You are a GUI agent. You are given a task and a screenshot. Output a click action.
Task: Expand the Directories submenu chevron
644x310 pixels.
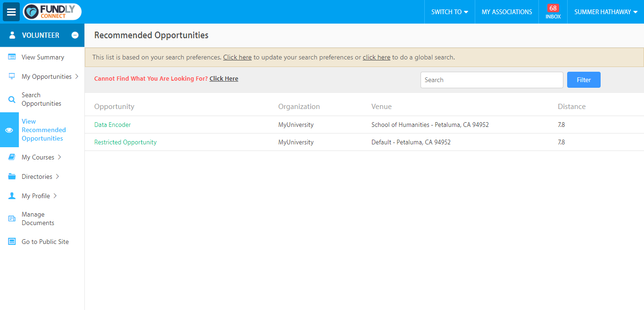pos(58,176)
